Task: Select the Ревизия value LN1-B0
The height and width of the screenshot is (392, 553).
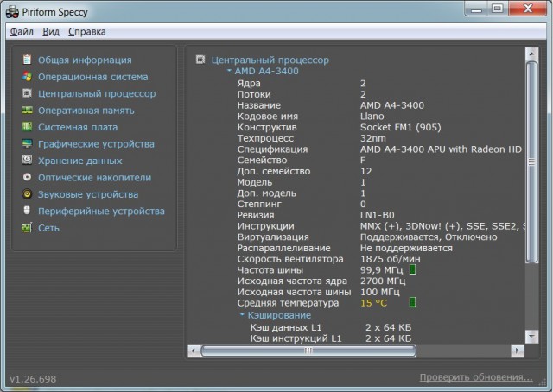Action: coord(378,215)
